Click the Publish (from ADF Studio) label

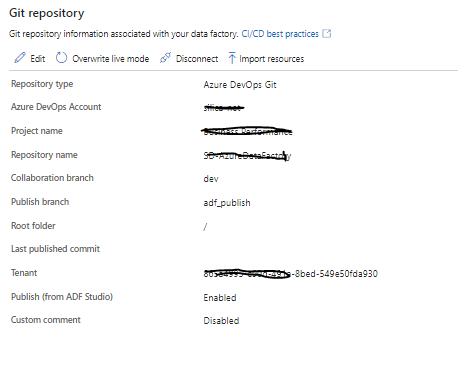click(x=62, y=297)
